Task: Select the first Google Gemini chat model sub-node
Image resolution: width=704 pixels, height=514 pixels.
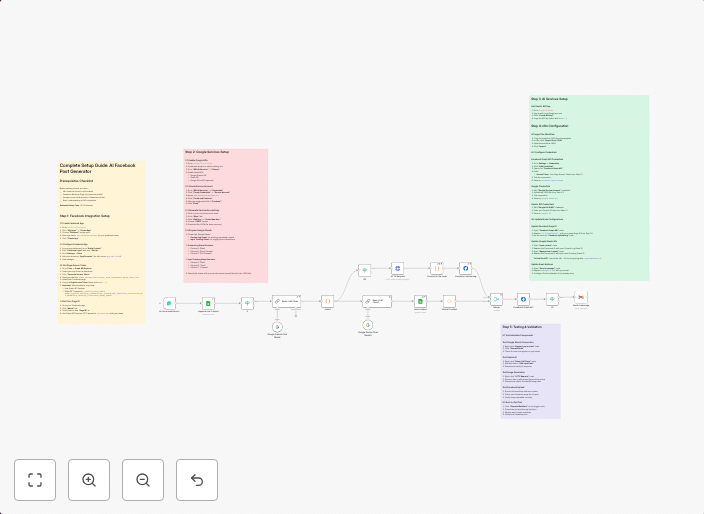Action: click(278, 327)
